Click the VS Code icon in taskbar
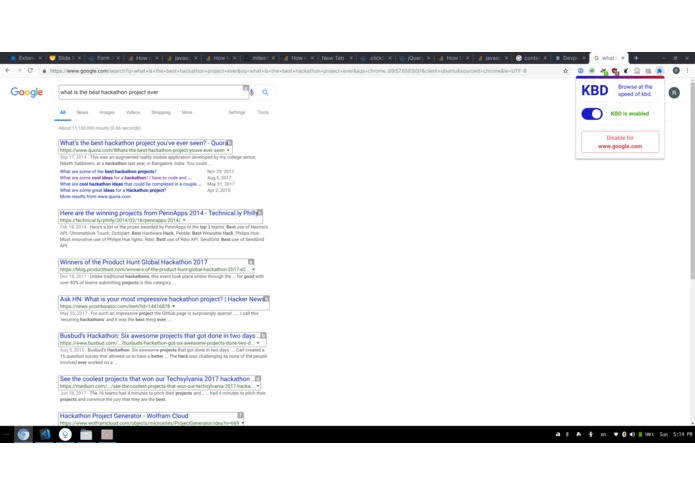The image size is (695, 494). coord(45,435)
